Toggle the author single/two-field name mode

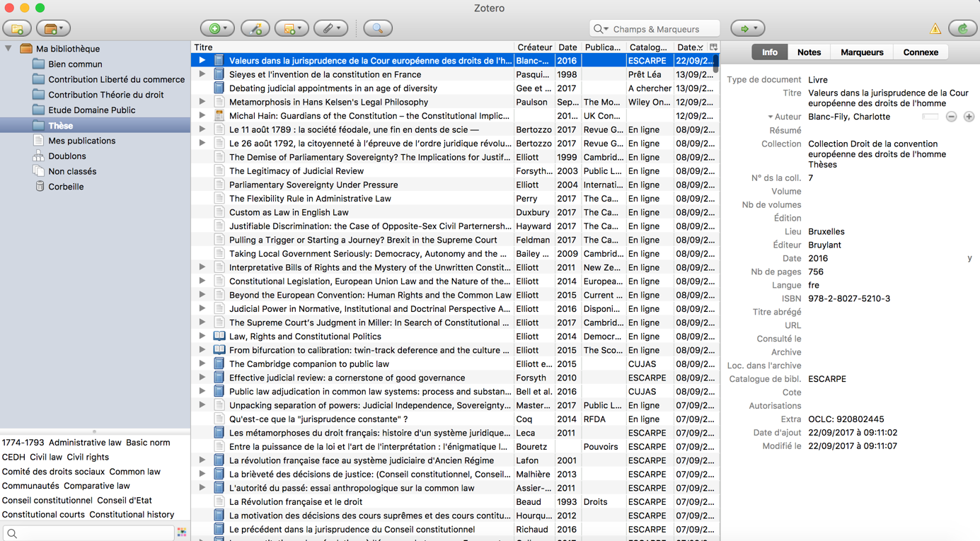tap(930, 117)
